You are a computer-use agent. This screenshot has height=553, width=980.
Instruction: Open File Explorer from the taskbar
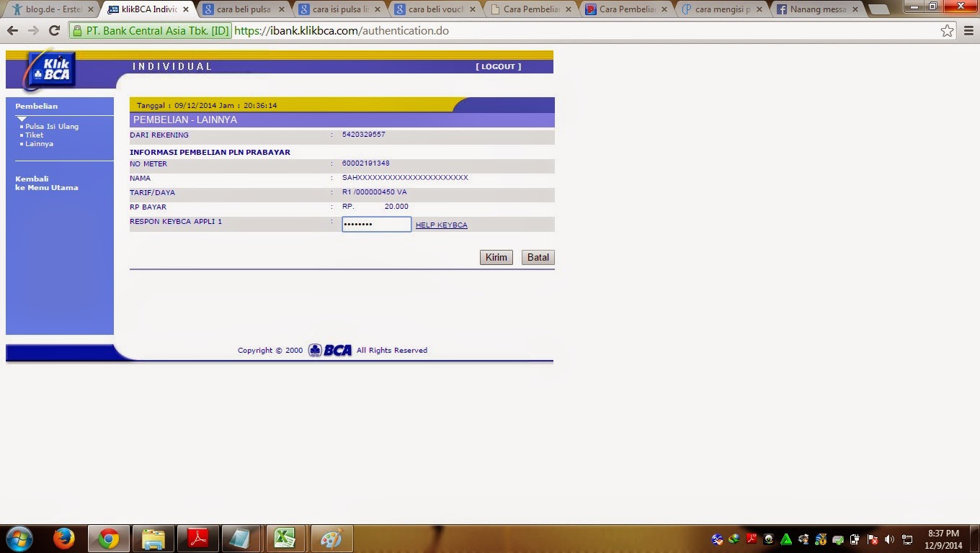pyautogui.click(x=153, y=539)
